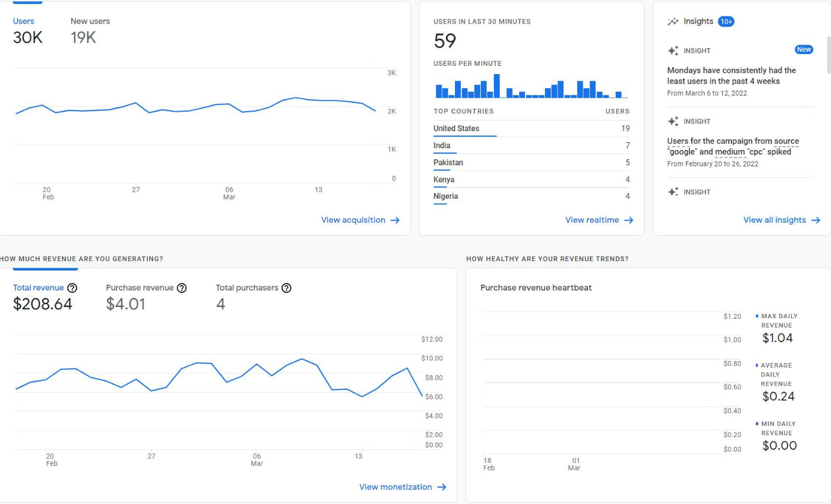Click the 19K new users value
Viewport: 831px width, 504px height.
[x=83, y=38]
